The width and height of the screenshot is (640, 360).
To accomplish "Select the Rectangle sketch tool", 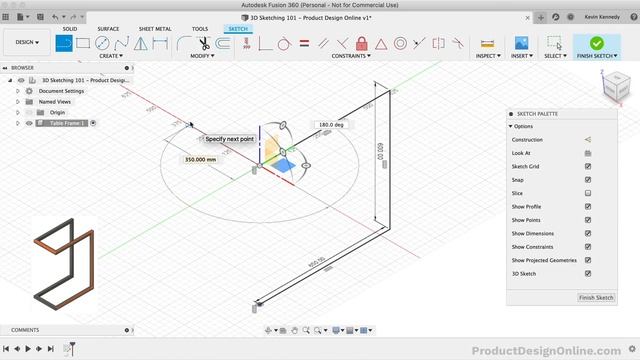I will [83, 43].
